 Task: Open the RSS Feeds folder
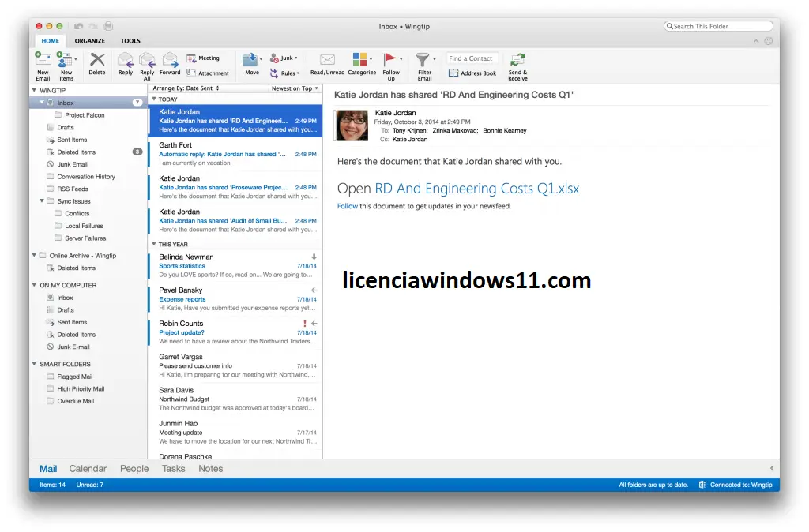(x=88, y=189)
